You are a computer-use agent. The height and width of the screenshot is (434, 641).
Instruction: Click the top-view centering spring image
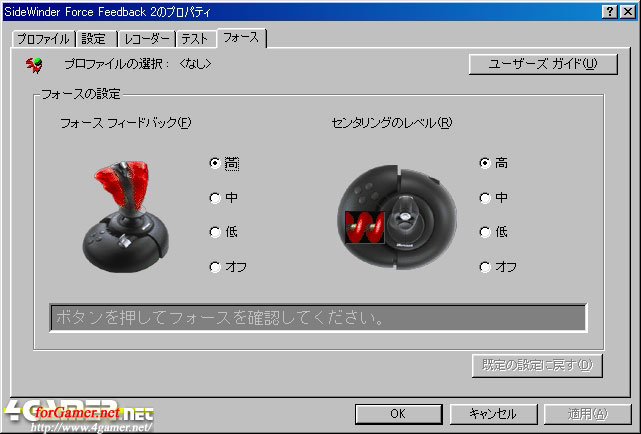(x=397, y=217)
